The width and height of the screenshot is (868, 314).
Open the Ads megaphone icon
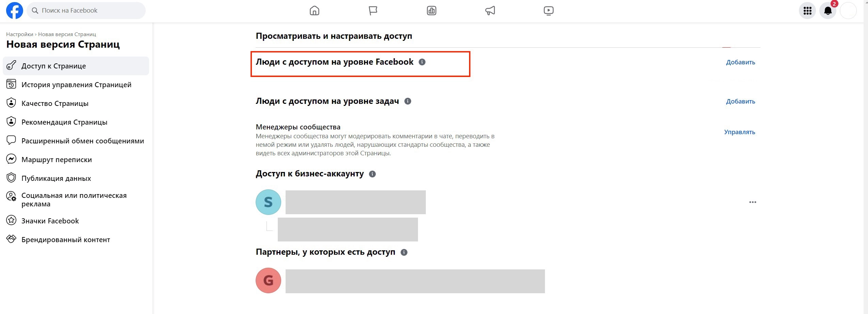[490, 11]
